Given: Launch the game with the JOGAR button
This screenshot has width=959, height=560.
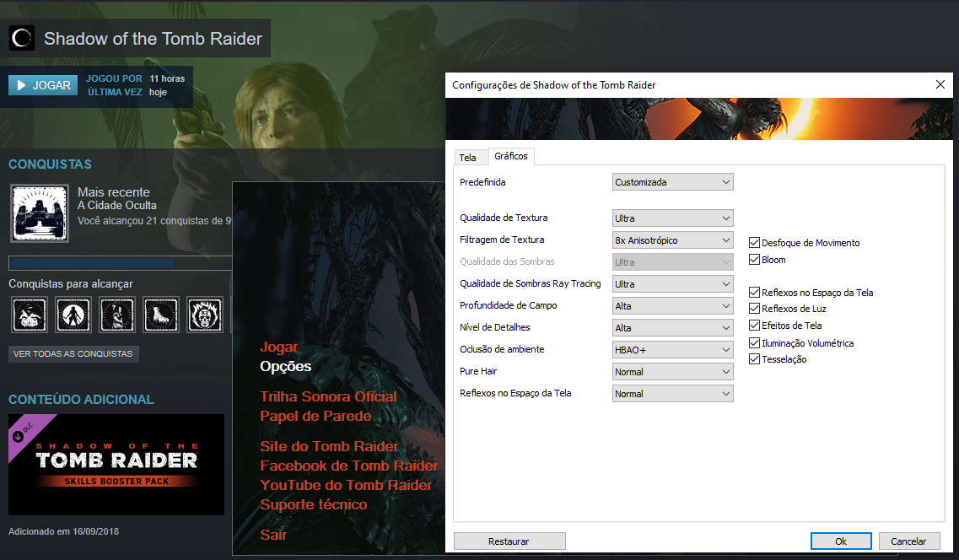Looking at the screenshot, I should point(43,85).
